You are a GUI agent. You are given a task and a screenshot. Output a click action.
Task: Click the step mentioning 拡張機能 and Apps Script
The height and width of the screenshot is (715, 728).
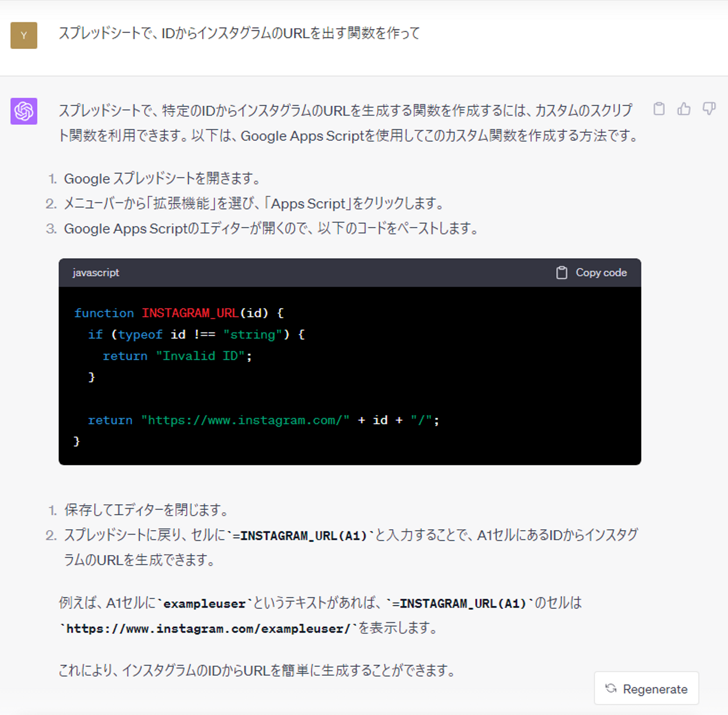(254, 204)
